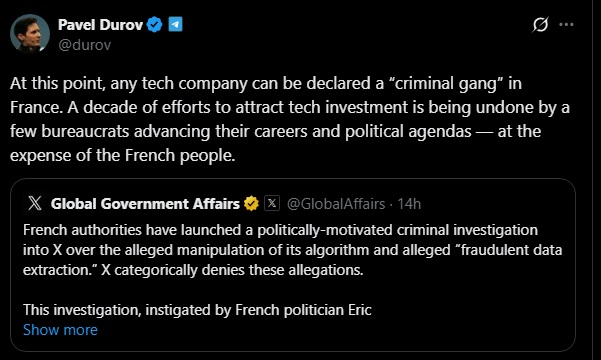Screen dimensions: 601x360
Task: Click the Telegram affiliation badge icon
Action: [176, 24]
